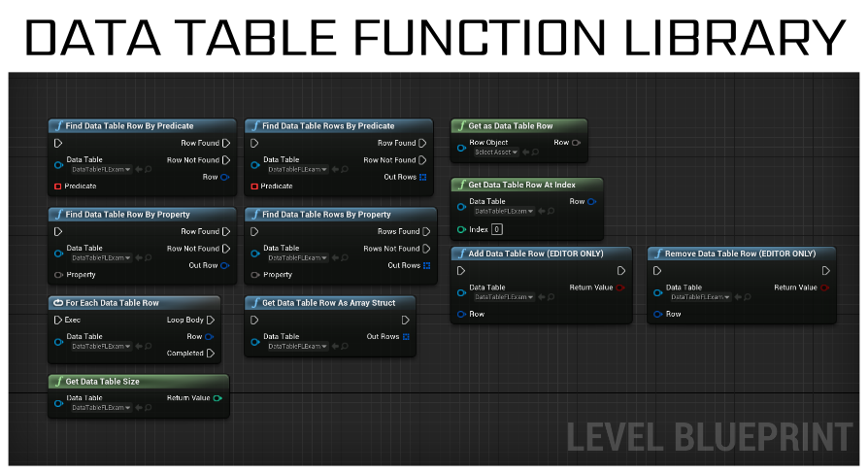Open Data Table dropdown on Find Data Table Row By Property
This screenshot has width=868, height=474.
[100, 258]
